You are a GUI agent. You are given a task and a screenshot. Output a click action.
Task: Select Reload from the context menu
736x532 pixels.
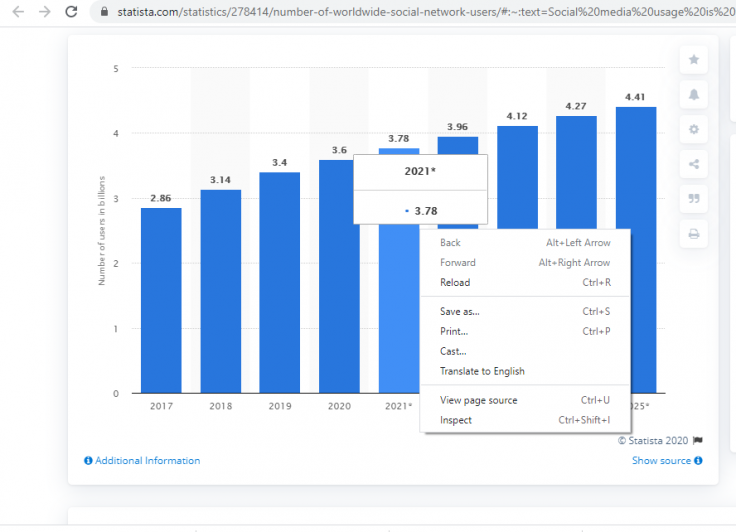(x=525, y=282)
